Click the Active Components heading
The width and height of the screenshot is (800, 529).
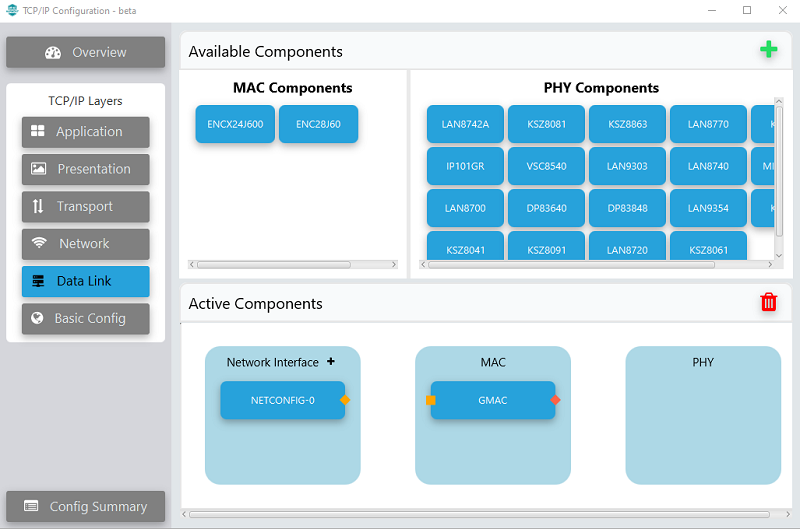tap(255, 304)
